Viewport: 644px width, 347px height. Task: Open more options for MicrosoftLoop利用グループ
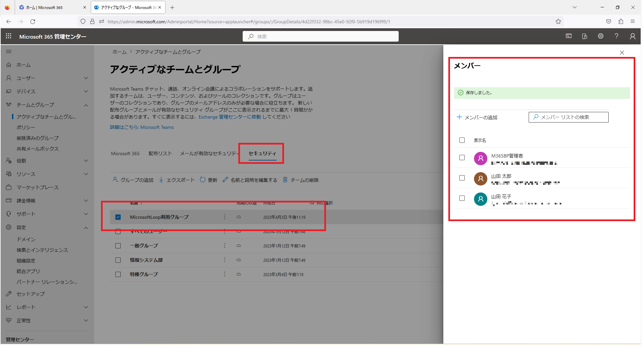coord(225,217)
